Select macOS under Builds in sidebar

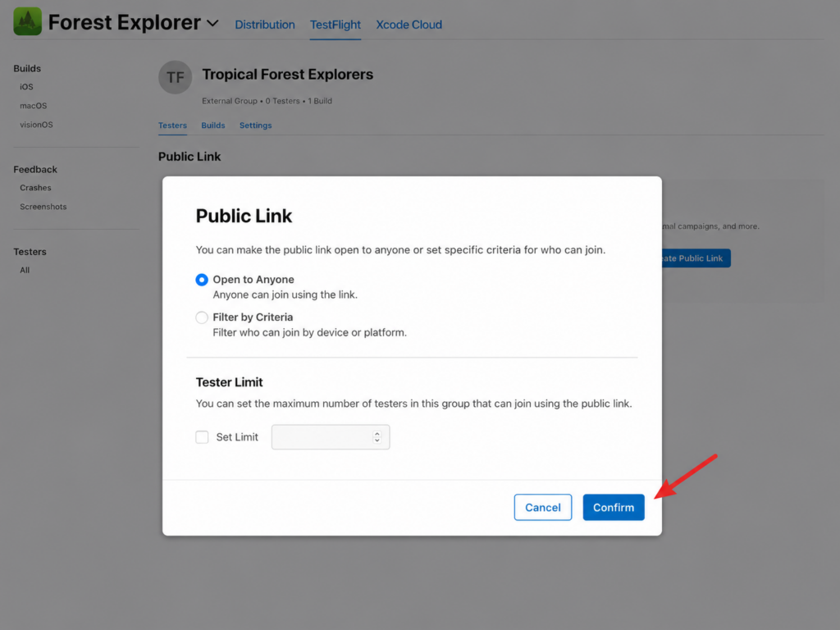pos(33,106)
